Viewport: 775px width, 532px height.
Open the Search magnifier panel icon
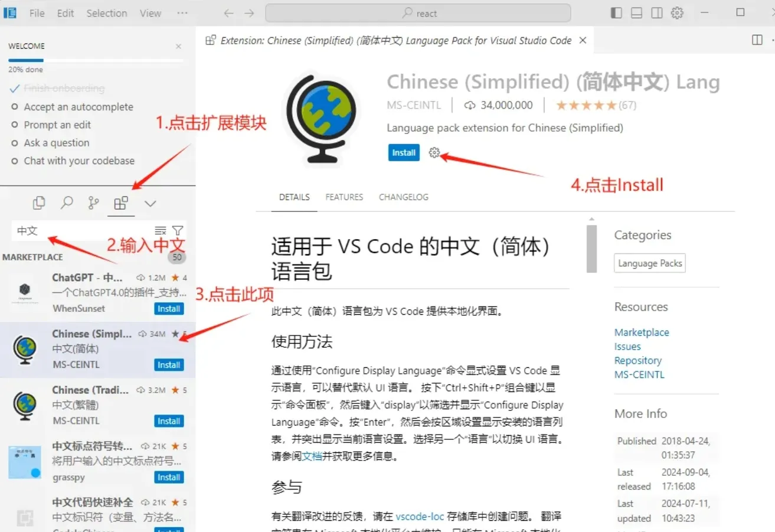(x=67, y=203)
